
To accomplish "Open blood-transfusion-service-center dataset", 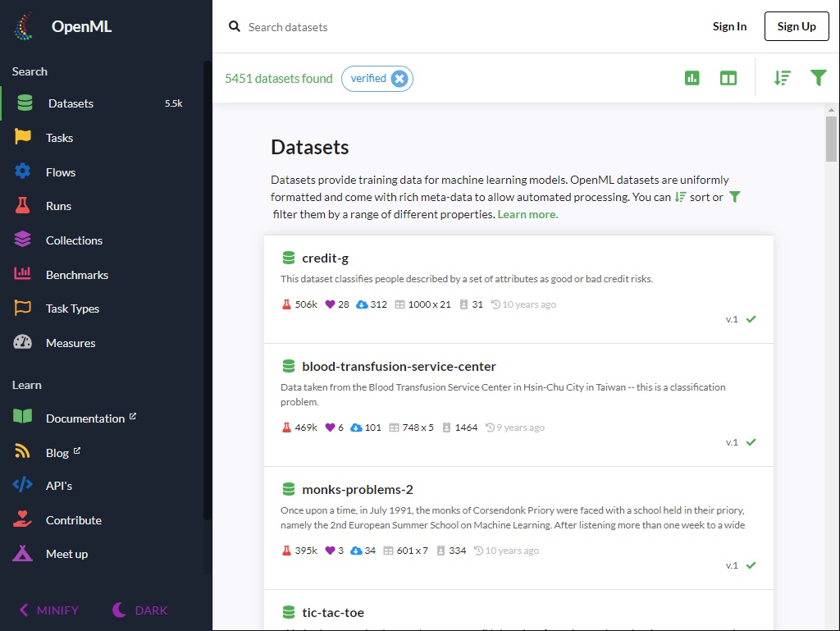I will pos(399,367).
